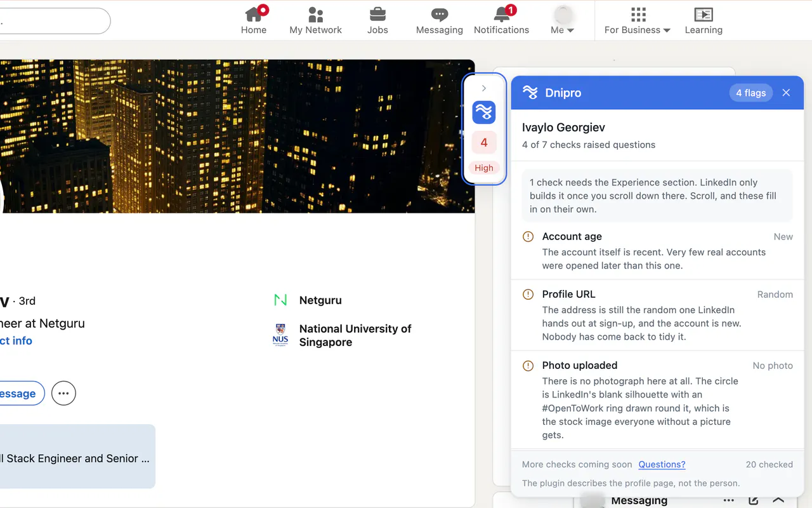
Task: Collapse the Dnipro side tab chevron
Action: click(x=484, y=88)
